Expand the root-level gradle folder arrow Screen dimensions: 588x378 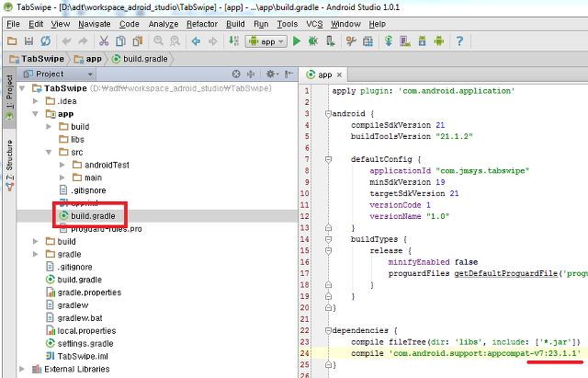point(36,254)
